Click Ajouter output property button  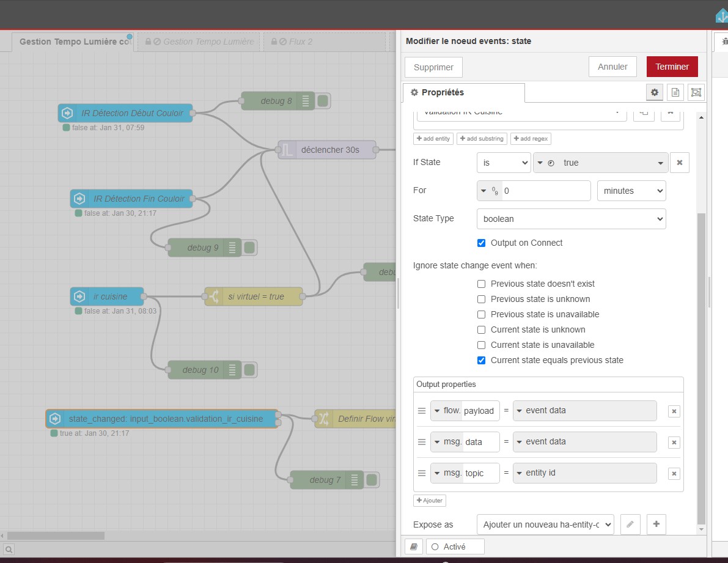(430, 500)
